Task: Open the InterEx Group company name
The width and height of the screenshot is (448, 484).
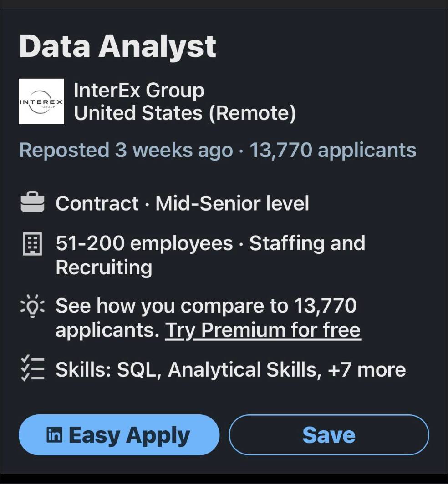Action: coord(139,91)
